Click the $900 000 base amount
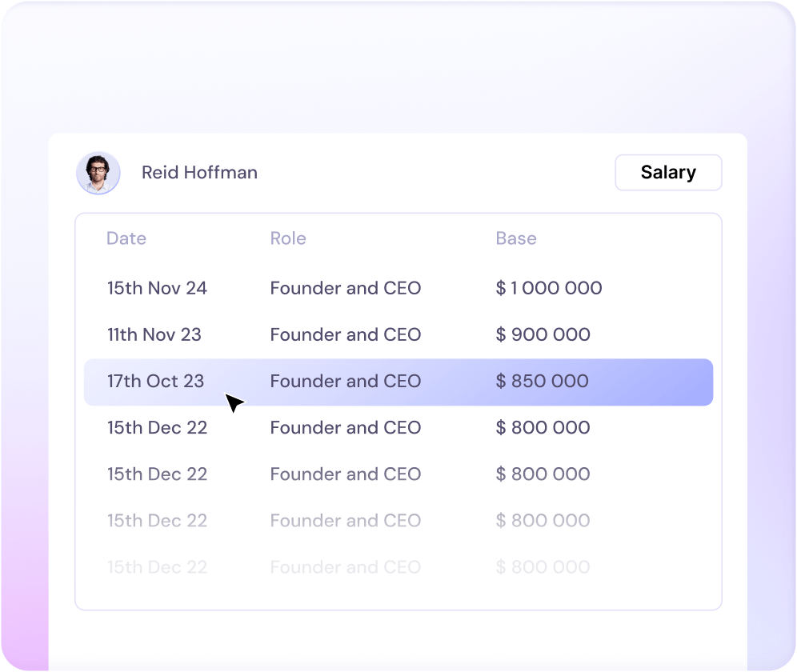797x672 pixels. click(543, 334)
